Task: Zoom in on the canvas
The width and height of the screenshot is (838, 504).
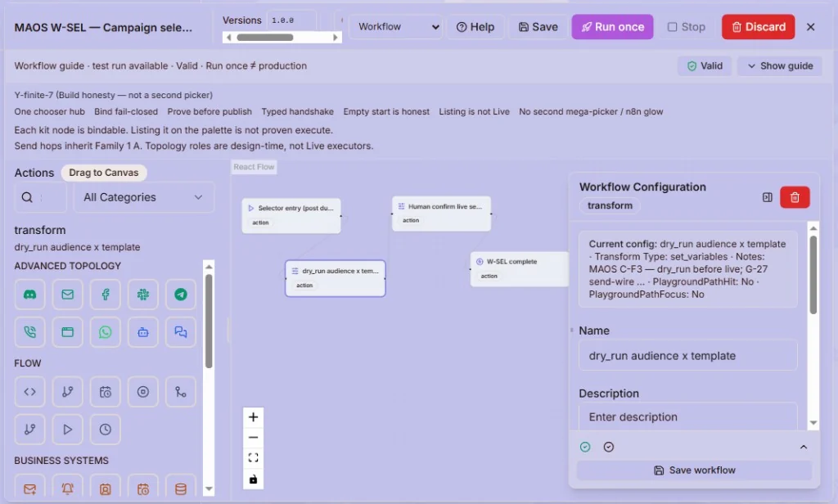Action: pyautogui.click(x=254, y=417)
